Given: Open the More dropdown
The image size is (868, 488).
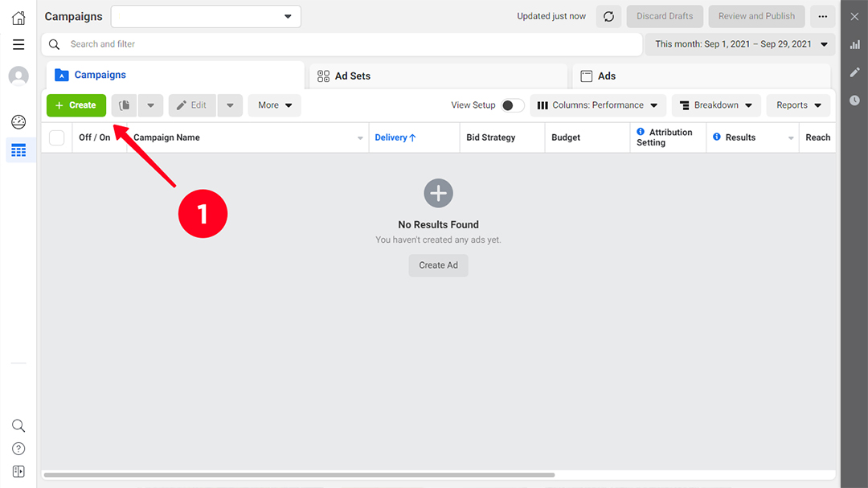Looking at the screenshot, I should point(275,105).
